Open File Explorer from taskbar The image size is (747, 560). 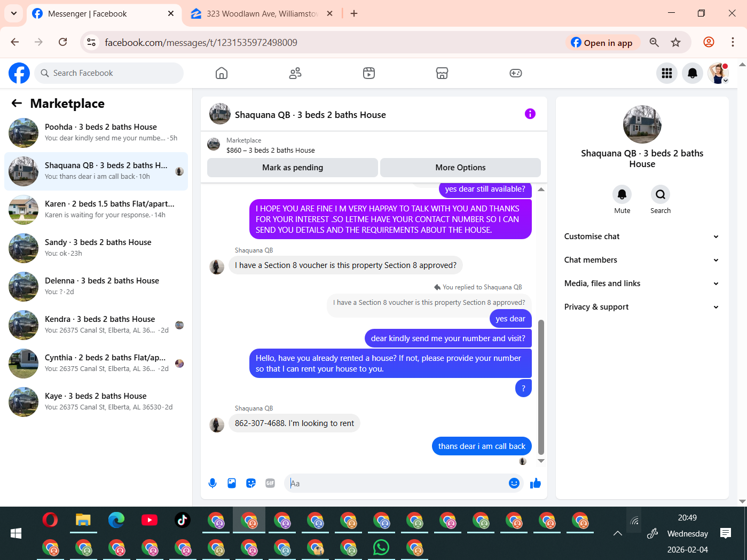(83, 519)
